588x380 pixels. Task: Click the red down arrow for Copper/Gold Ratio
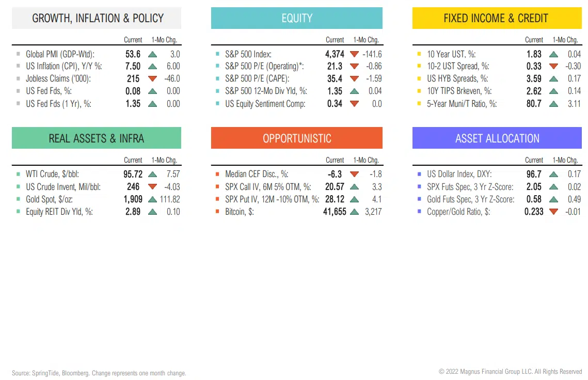coord(553,212)
